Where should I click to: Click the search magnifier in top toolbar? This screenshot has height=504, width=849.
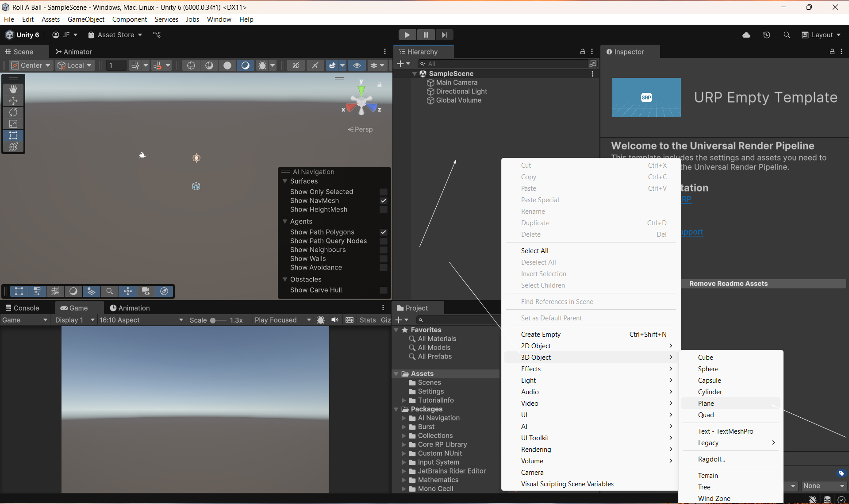787,35
